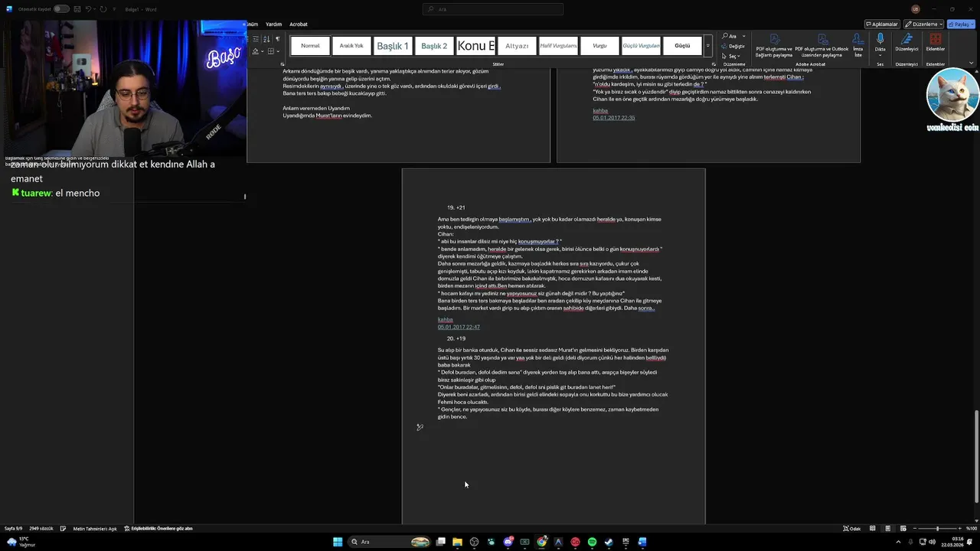Click Değiştir replace tool
980x551 pixels.
click(x=733, y=46)
